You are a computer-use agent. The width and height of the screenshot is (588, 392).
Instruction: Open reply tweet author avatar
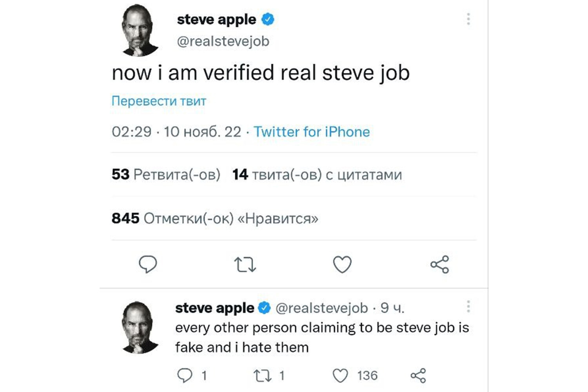coord(139,327)
